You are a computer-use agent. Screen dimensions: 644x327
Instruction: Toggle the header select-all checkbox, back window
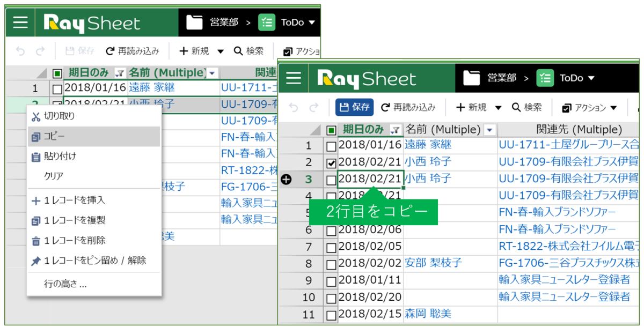coord(57,73)
